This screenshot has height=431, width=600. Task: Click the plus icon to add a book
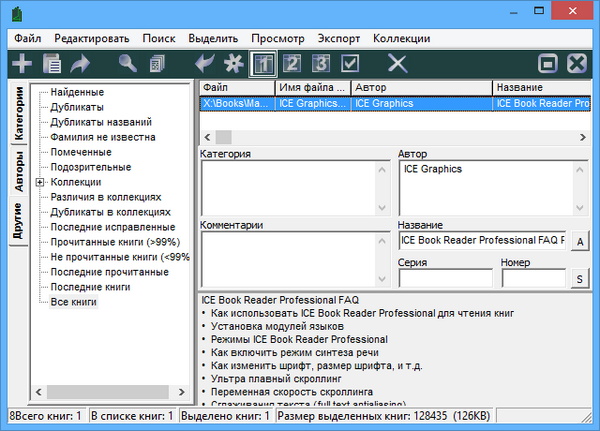(x=22, y=63)
